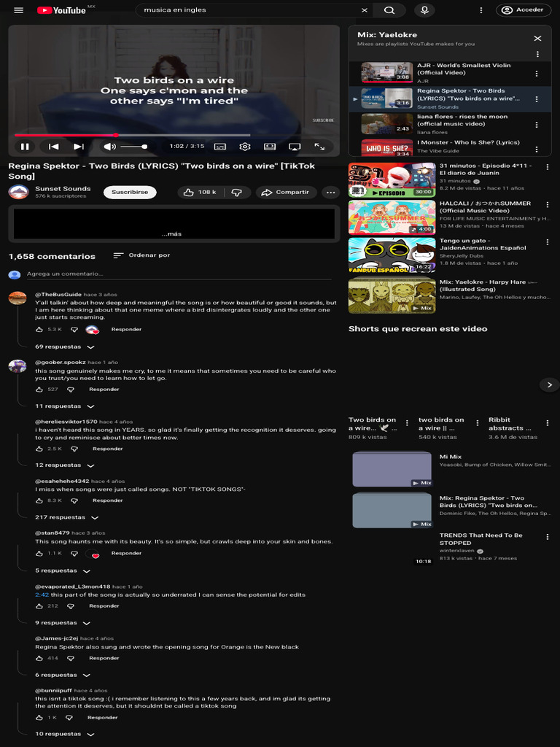Mute the player volume speaker

[x=109, y=147]
